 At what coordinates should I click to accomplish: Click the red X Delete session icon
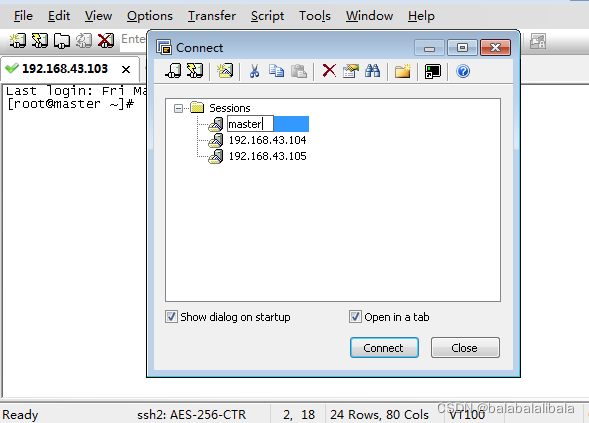[329, 71]
